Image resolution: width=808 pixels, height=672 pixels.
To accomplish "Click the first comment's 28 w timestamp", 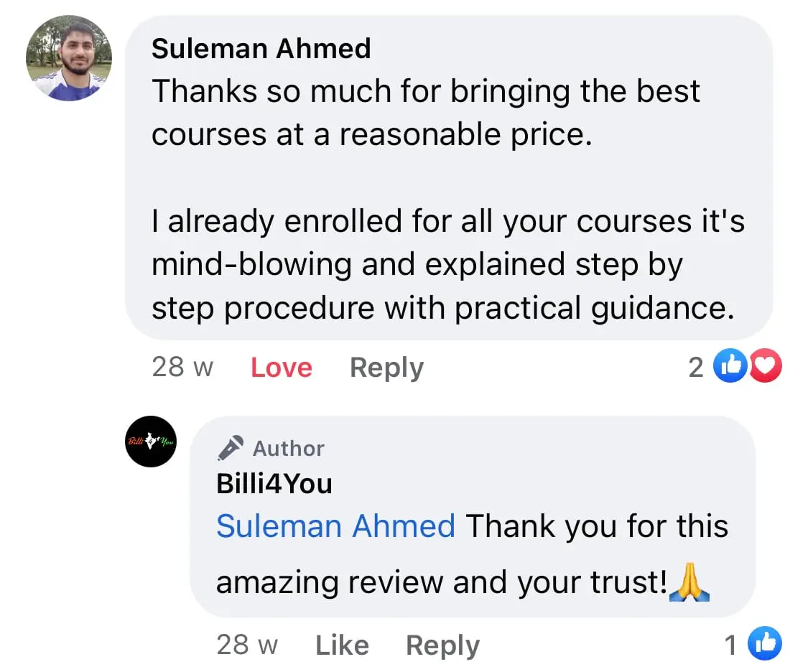I will tap(182, 368).
